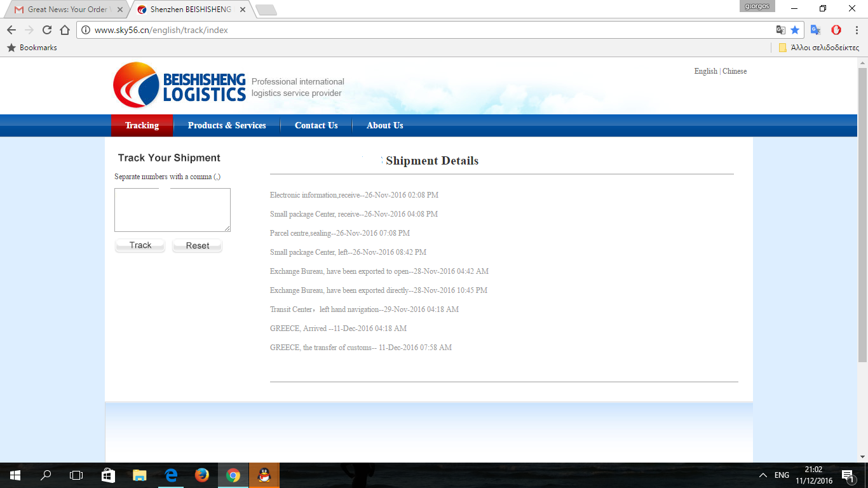Select the Shenzhen BEISHISHENG tab
The width and height of the screenshot is (868, 488).
tap(191, 10)
